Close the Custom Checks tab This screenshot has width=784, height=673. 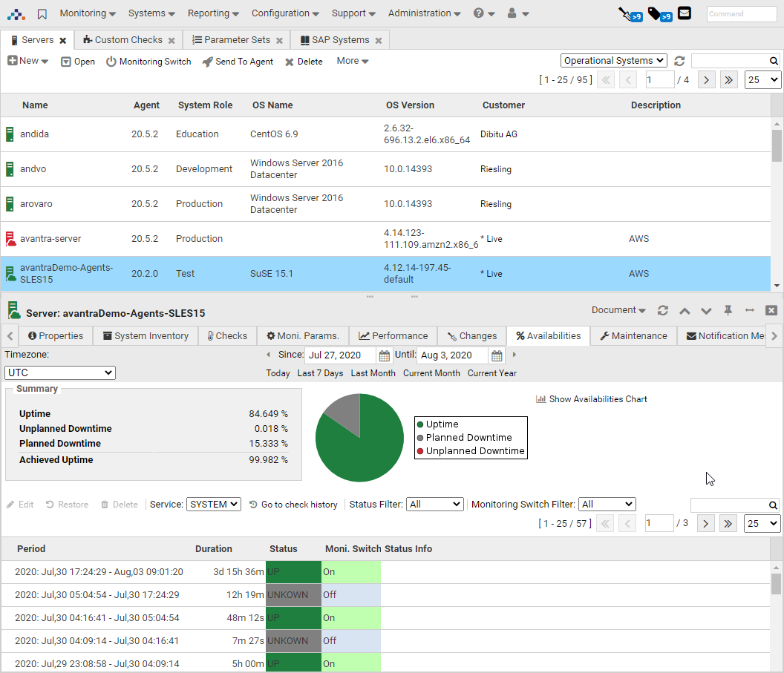[171, 40]
